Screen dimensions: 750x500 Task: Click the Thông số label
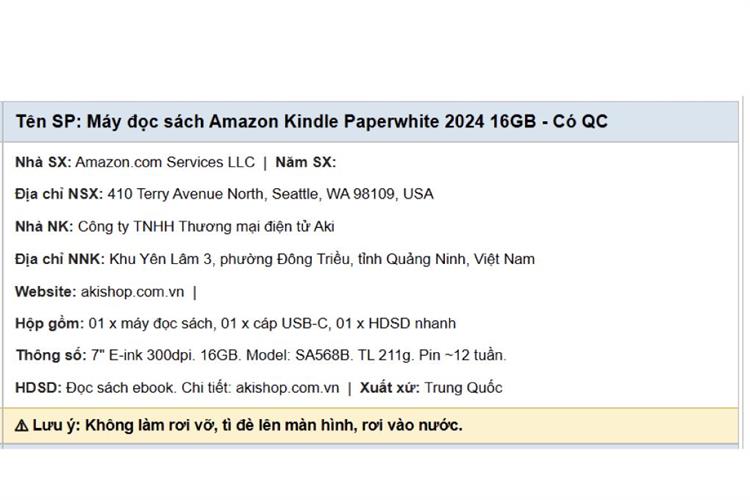coord(51,355)
